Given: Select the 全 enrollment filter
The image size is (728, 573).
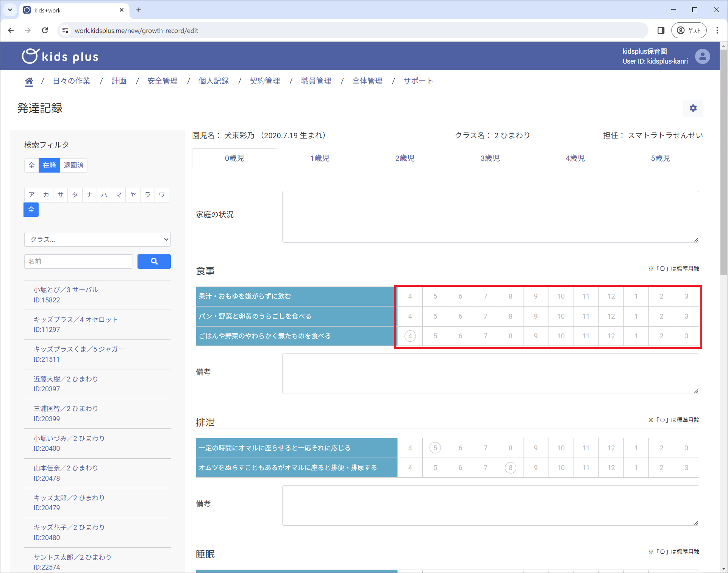Looking at the screenshot, I should pos(31,165).
